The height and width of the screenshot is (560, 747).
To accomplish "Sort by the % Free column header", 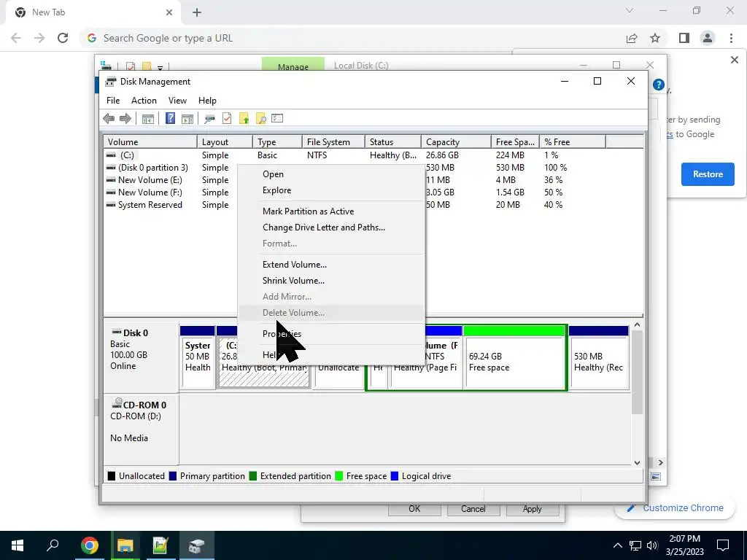I will tap(573, 142).
